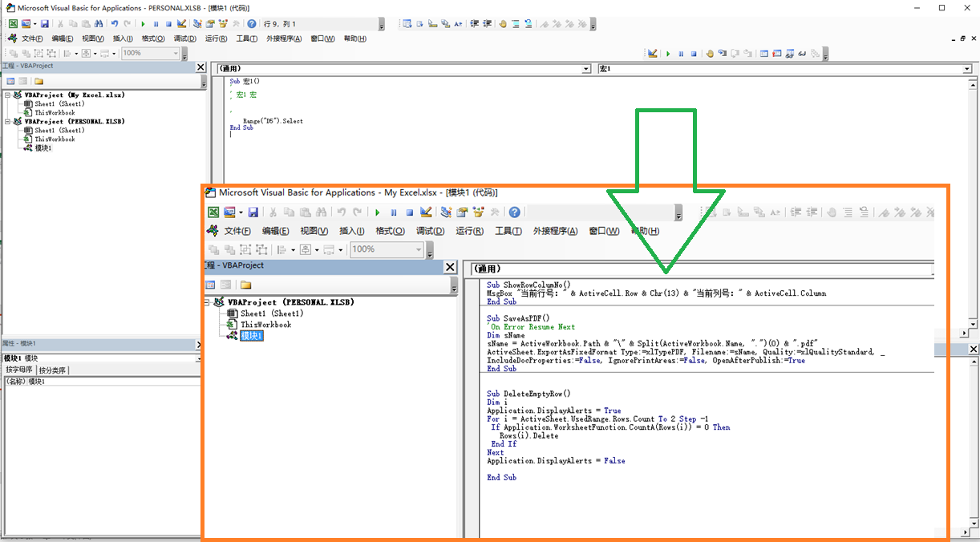Close project panel in PERSONAL.XLSB window
The height and width of the screenshot is (542, 980).
[202, 66]
